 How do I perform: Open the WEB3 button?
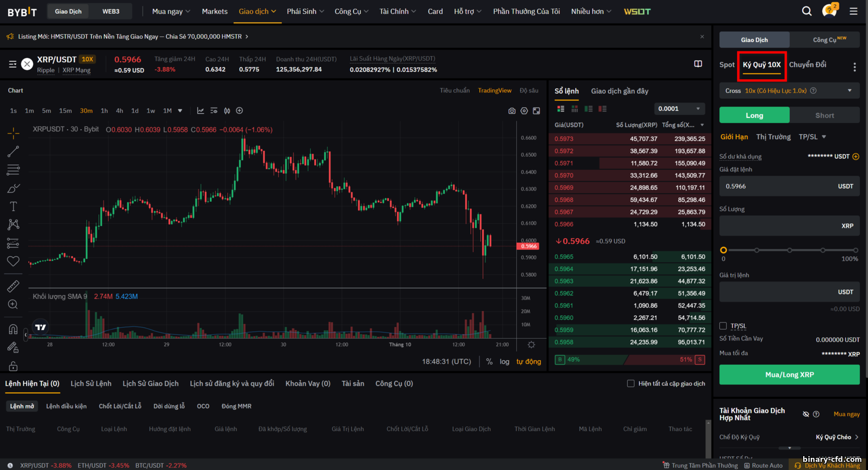111,11
